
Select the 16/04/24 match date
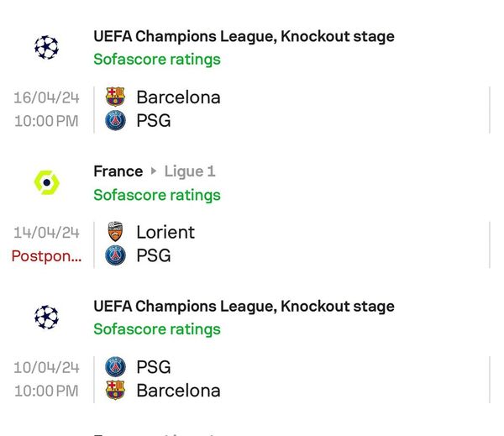46,97
